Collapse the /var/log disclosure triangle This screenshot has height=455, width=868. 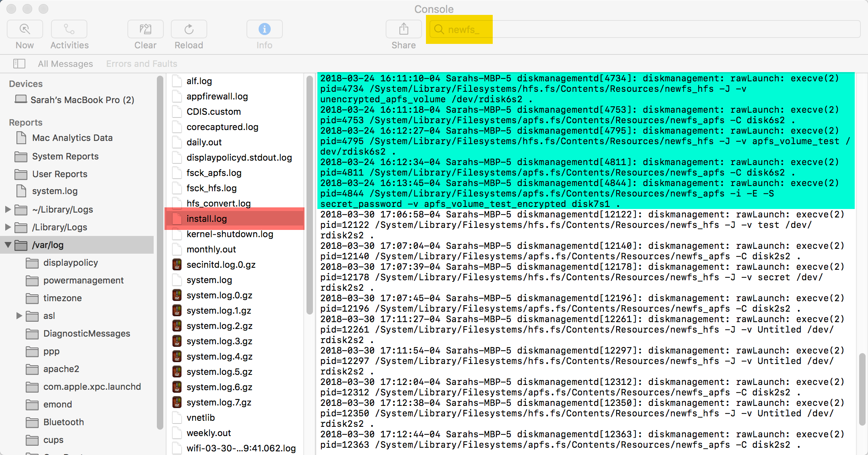pos(8,244)
